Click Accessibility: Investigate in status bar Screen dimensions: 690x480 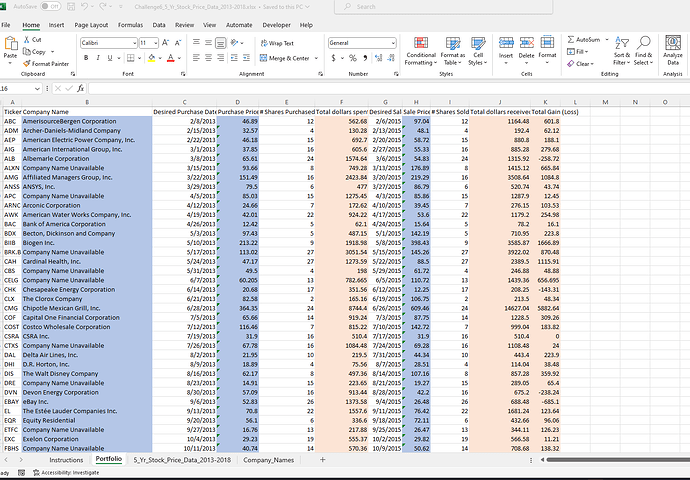66,473
